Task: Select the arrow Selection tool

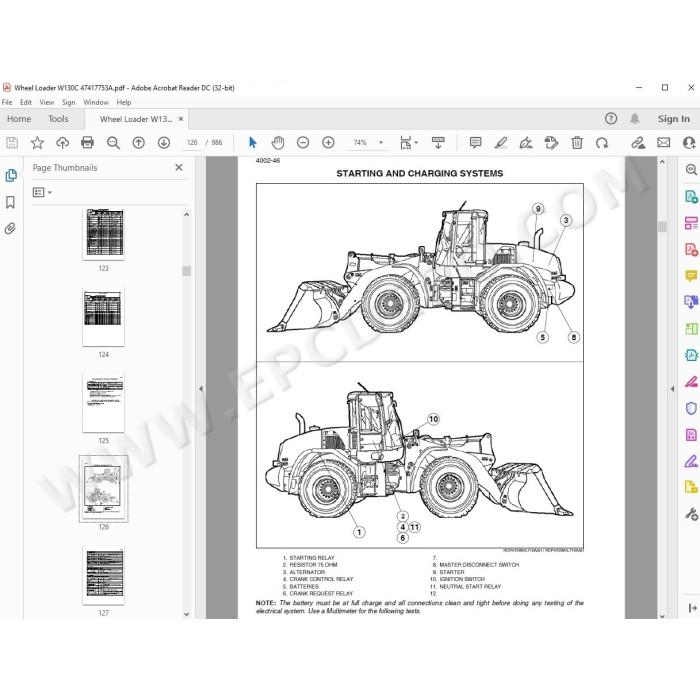Action: pos(253,143)
